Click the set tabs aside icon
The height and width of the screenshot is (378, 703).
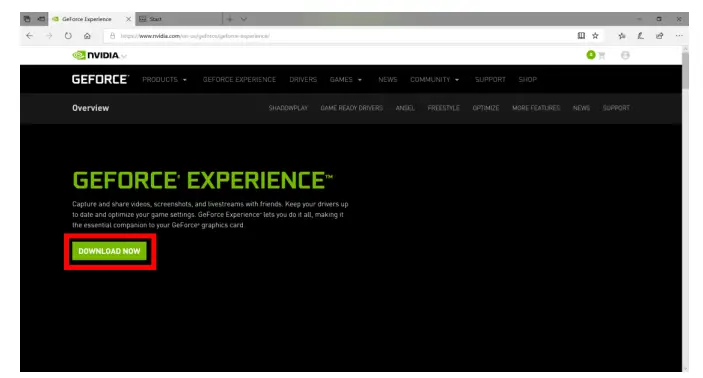[x=41, y=19]
